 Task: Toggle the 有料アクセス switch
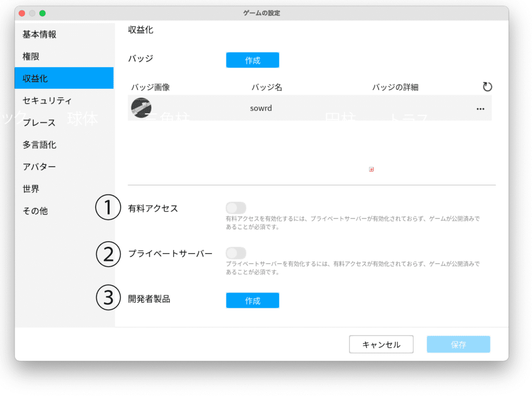coord(236,208)
